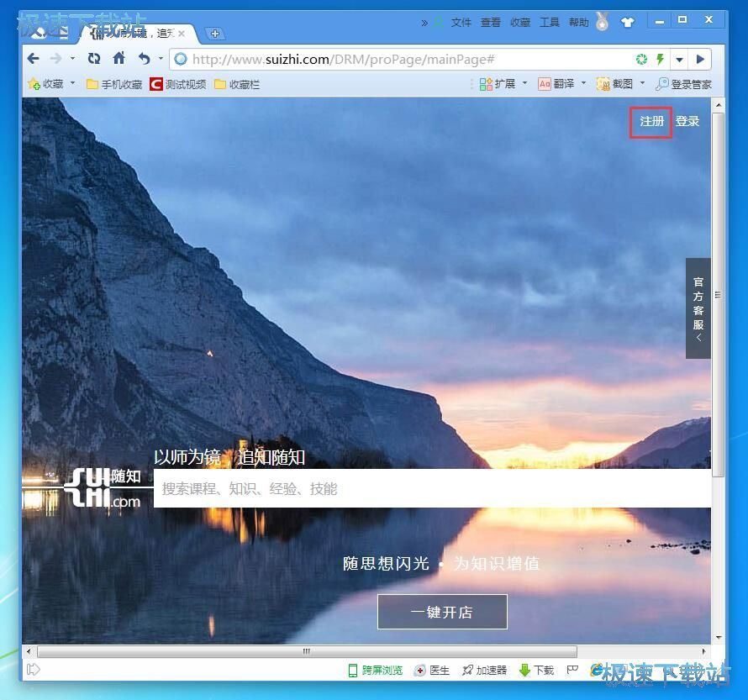
Task: Click the 一键开店 button
Action: click(442, 612)
